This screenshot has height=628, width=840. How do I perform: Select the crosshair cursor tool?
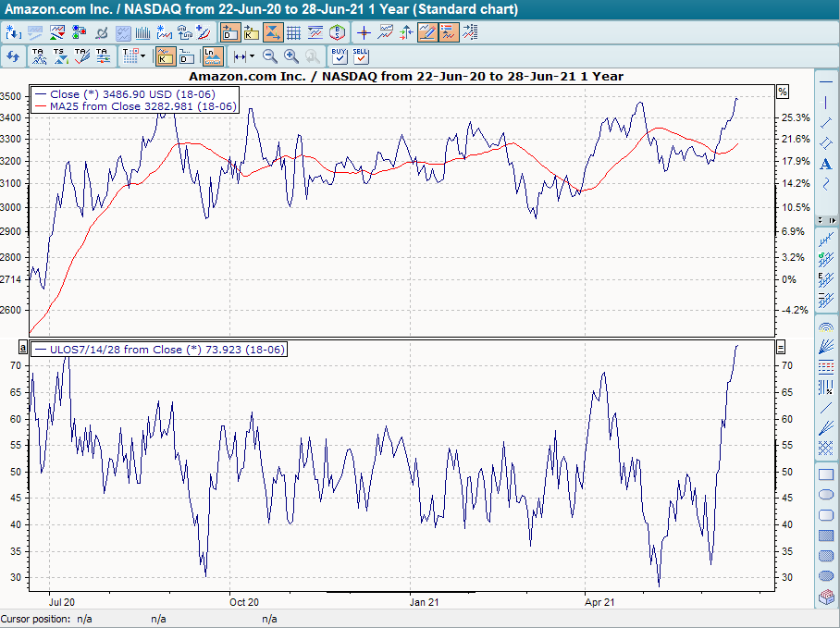pyautogui.click(x=364, y=32)
